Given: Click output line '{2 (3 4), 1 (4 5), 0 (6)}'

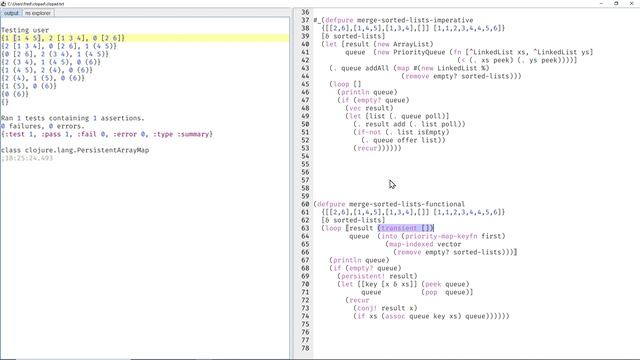Looking at the screenshot, I should click(51, 62).
